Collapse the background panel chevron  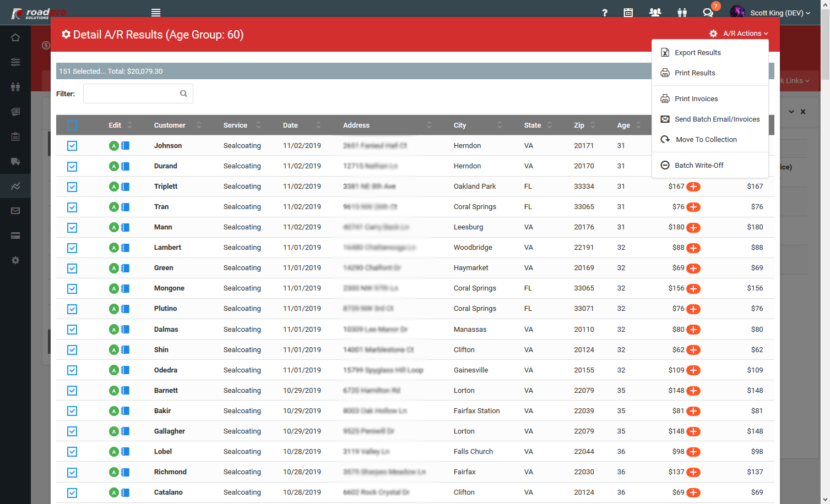click(x=791, y=112)
